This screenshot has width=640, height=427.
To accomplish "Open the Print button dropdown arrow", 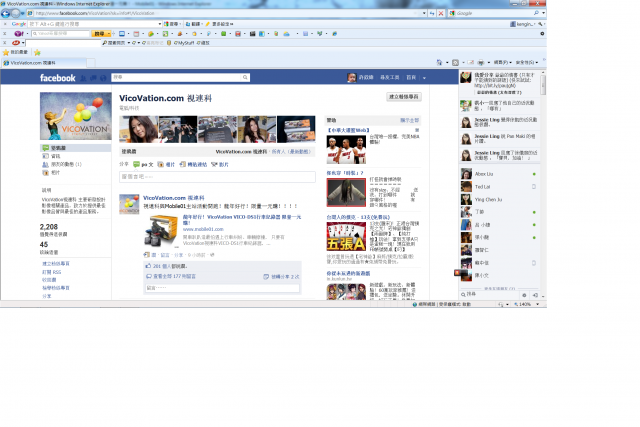I will tap(489, 62).
